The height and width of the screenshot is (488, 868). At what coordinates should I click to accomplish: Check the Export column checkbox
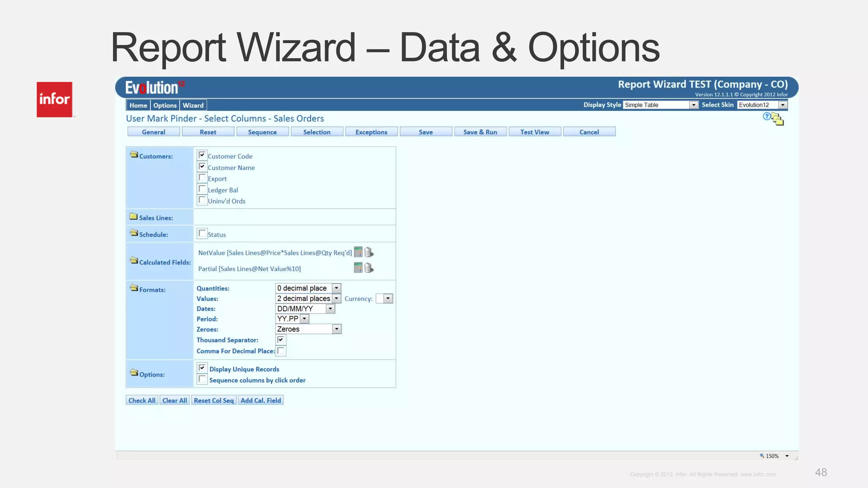[202, 177]
